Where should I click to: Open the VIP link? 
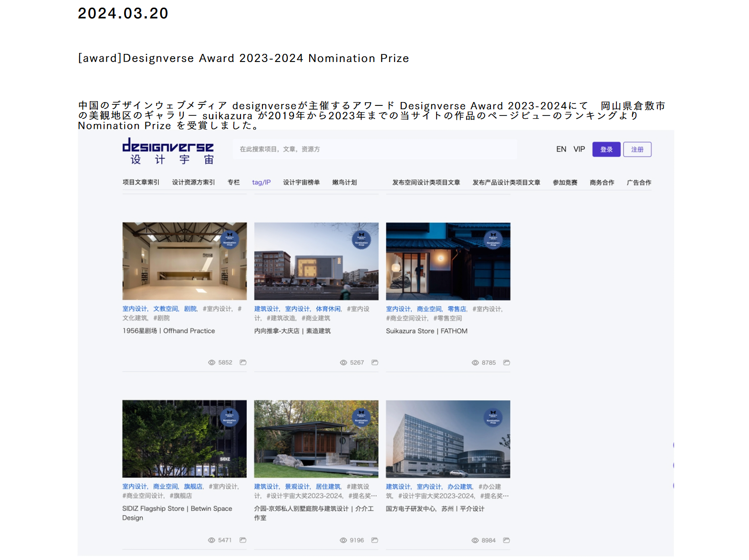pos(579,149)
